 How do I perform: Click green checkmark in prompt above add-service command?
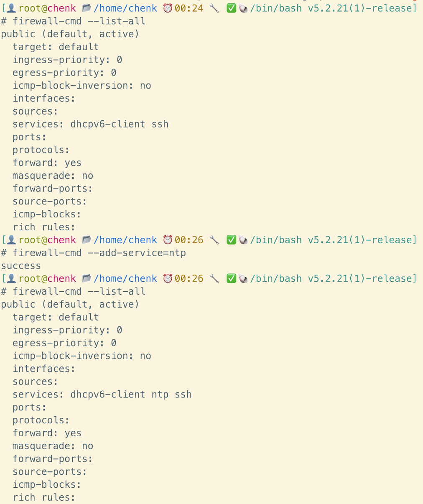tap(231, 240)
